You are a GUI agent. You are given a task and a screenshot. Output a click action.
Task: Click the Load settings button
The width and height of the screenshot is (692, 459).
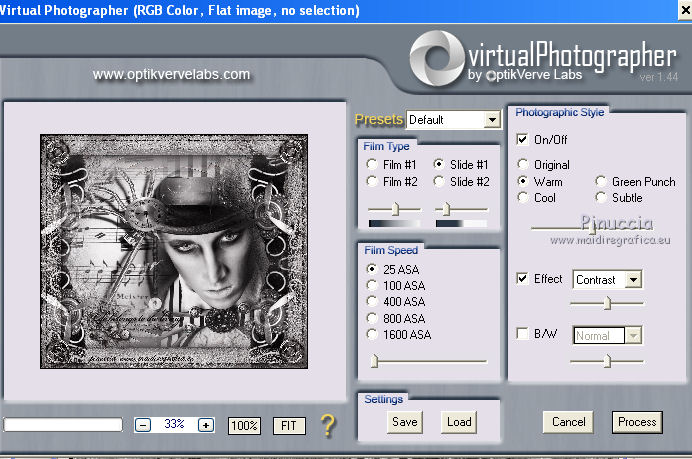[459, 422]
